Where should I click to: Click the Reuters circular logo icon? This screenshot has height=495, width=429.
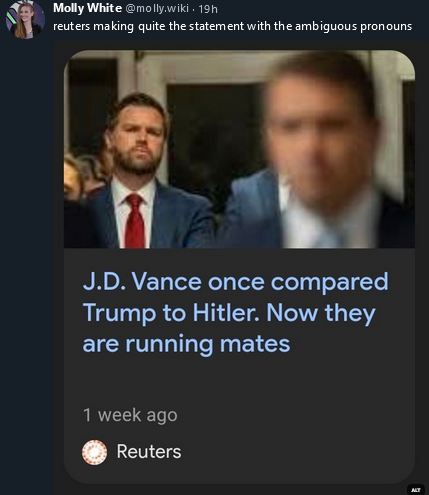[x=95, y=452]
